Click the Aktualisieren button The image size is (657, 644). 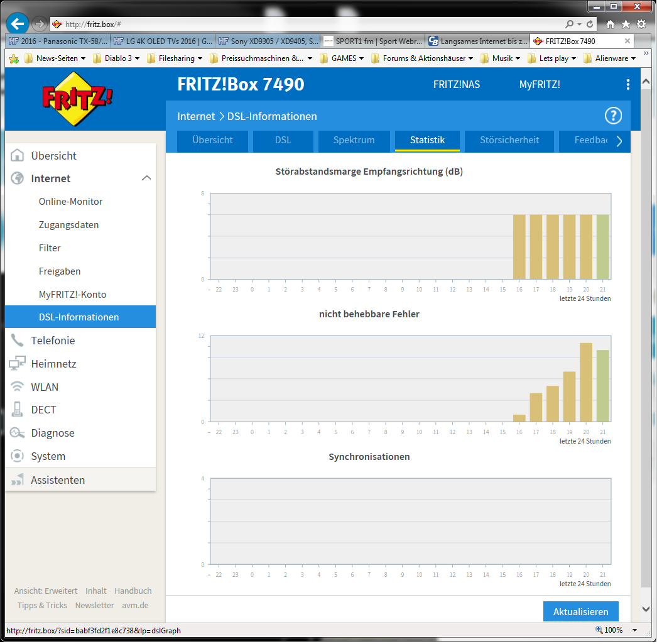point(581,612)
